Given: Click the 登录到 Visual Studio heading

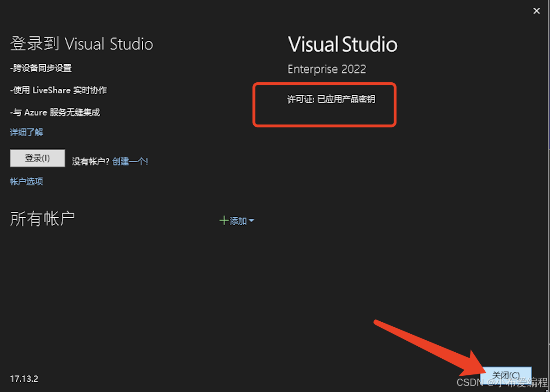Looking at the screenshot, I should pyautogui.click(x=81, y=44).
